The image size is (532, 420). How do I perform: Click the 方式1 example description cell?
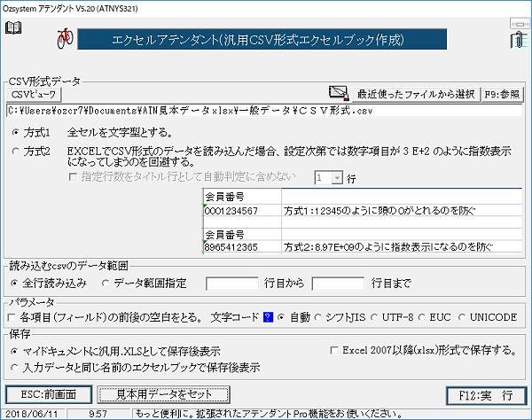click(402, 211)
